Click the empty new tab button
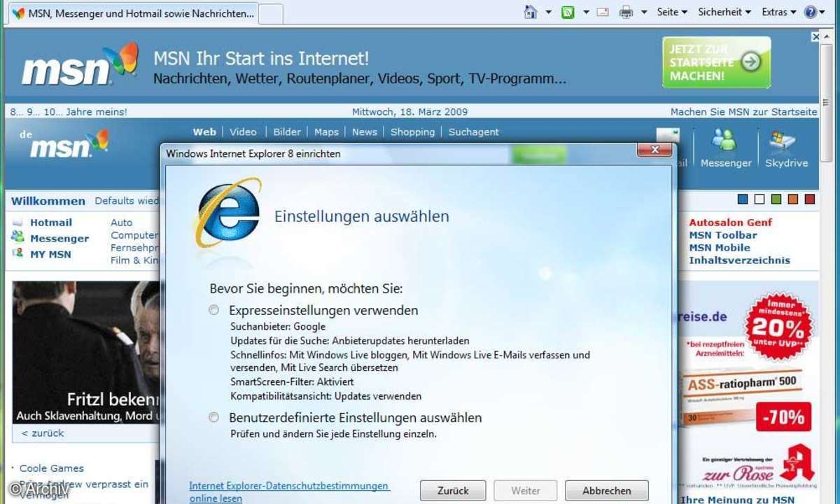Image resolution: width=840 pixels, height=504 pixels. point(271,13)
